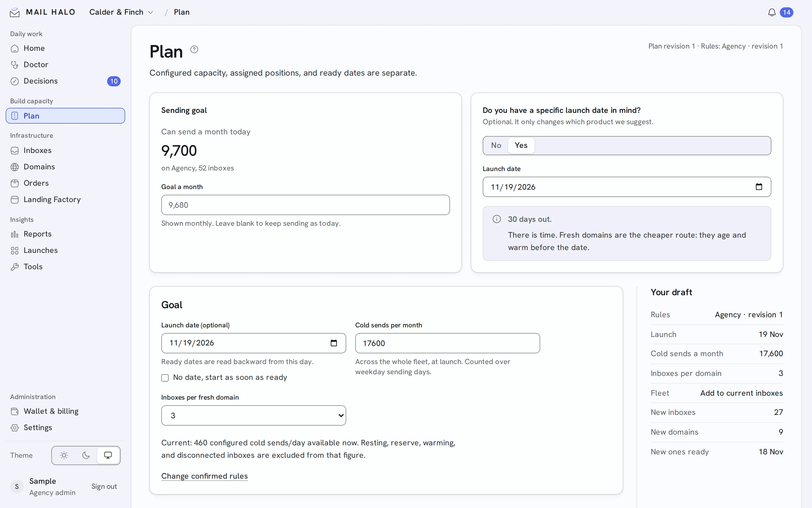The width and height of the screenshot is (812, 508).
Task: Click the Wallet & billing icon
Action: coord(14,411)
